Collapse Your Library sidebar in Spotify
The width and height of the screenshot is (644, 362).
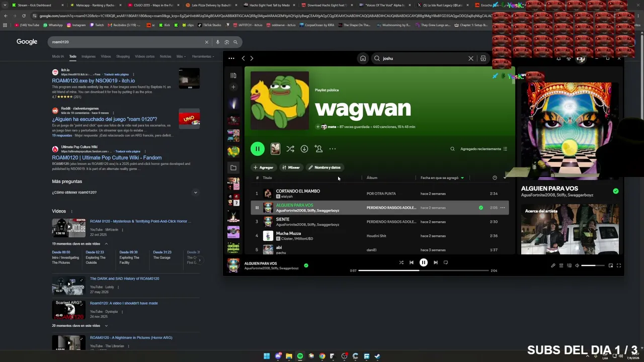[x=233, y=75]
